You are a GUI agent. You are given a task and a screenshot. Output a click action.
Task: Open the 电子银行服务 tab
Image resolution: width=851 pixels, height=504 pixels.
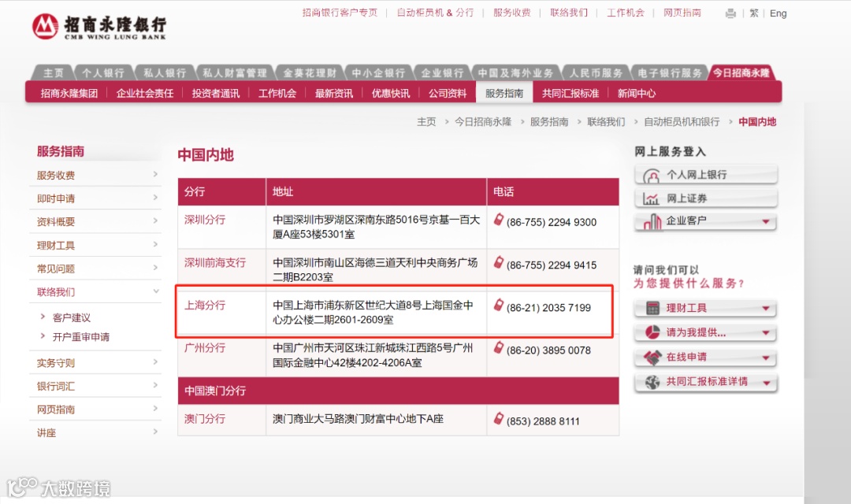(x=670, y=72)
